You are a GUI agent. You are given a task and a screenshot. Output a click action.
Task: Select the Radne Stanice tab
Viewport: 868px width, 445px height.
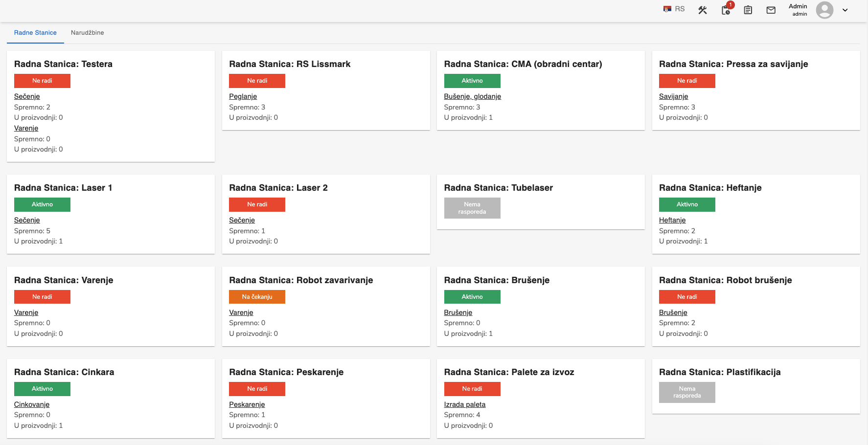(35, 33)
